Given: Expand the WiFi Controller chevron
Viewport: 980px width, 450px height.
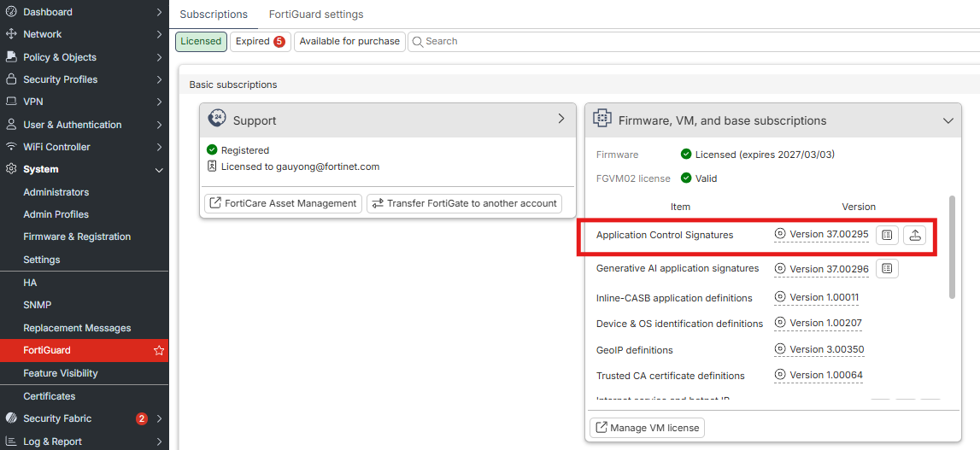Looking at the screenshot, I should 160,147.
